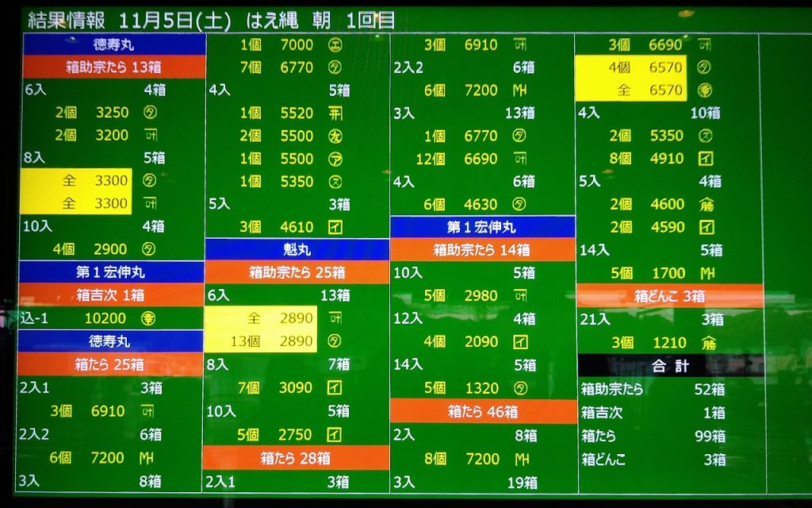812x508 pixels.
Task: Click the buyer mark beside the 10200 price
Action: pyautogui.click(x=147, y=318)
